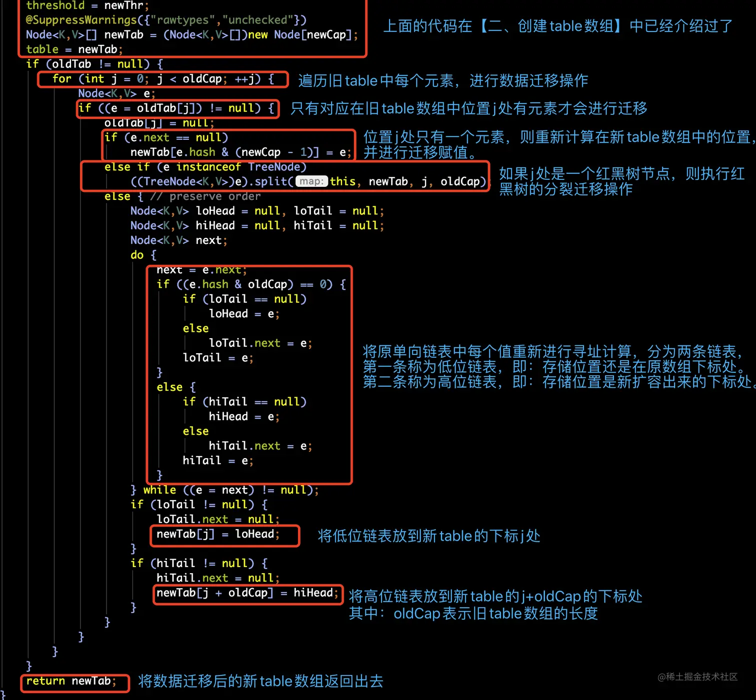Click the 'if (oldTab != null) {' line
This screenshot has height=700, width=756.
point(94,64)
